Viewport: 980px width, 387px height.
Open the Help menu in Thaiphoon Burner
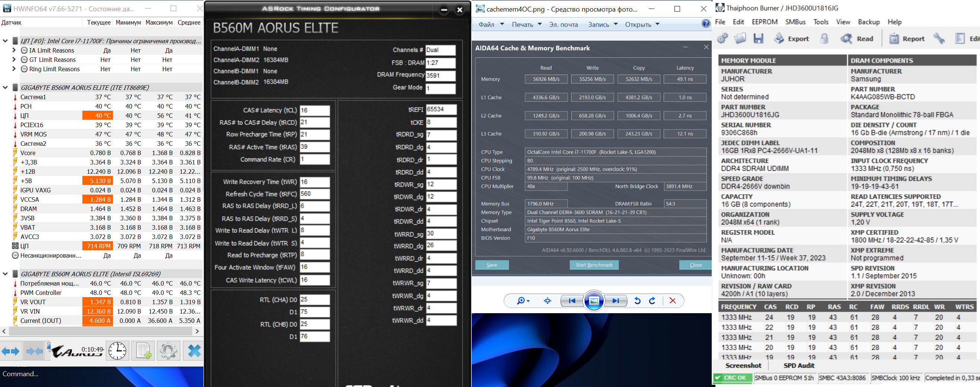[895, 22]
